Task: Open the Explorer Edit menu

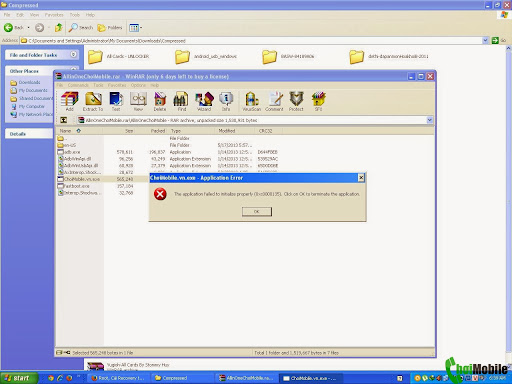Action: [20, 15]
